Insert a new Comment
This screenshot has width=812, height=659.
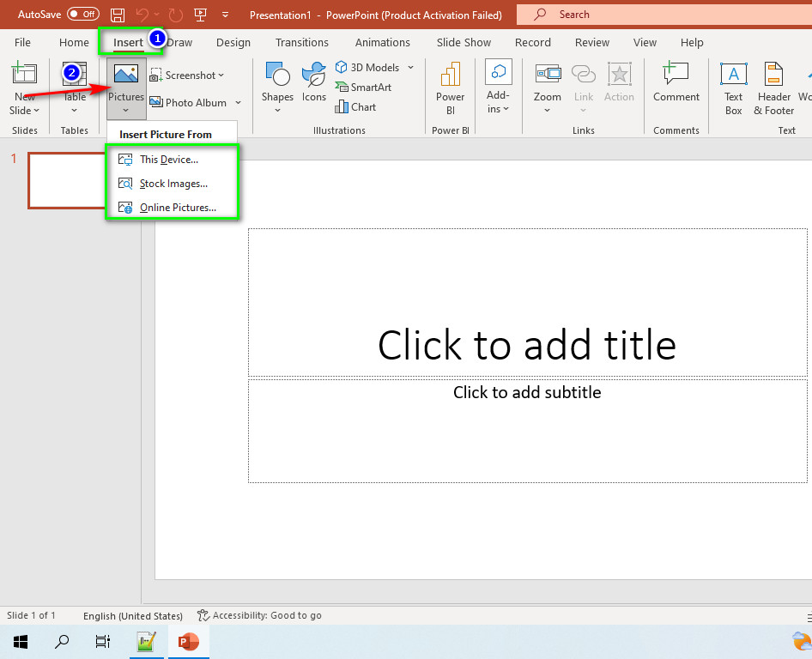[x=676, y=82]
